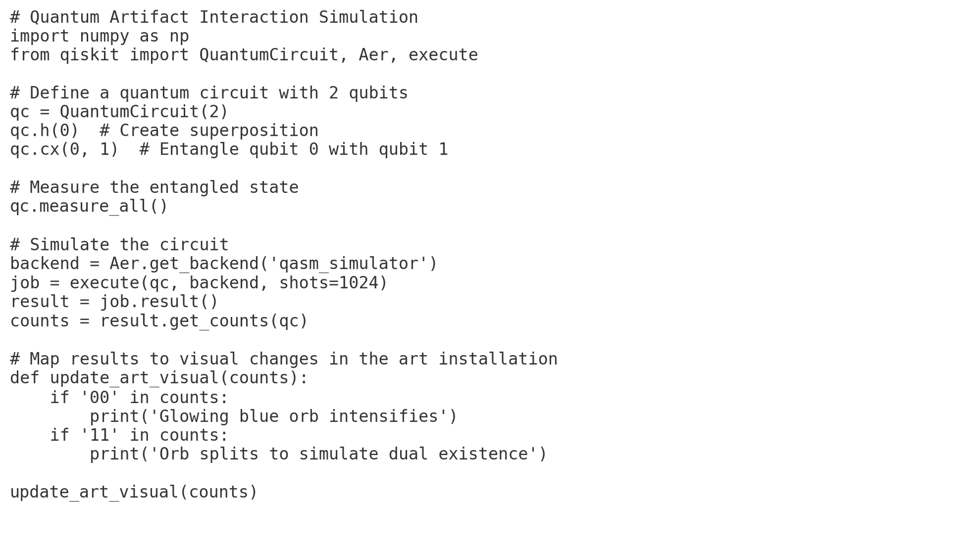Screen dimensions: 980x549
Task: Click the final 'update_art_visual(counts)' call
Action: pos(134,493)
